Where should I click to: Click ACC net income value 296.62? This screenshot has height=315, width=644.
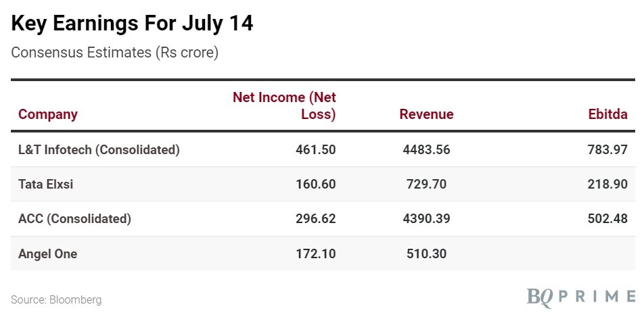pos(316,219)
